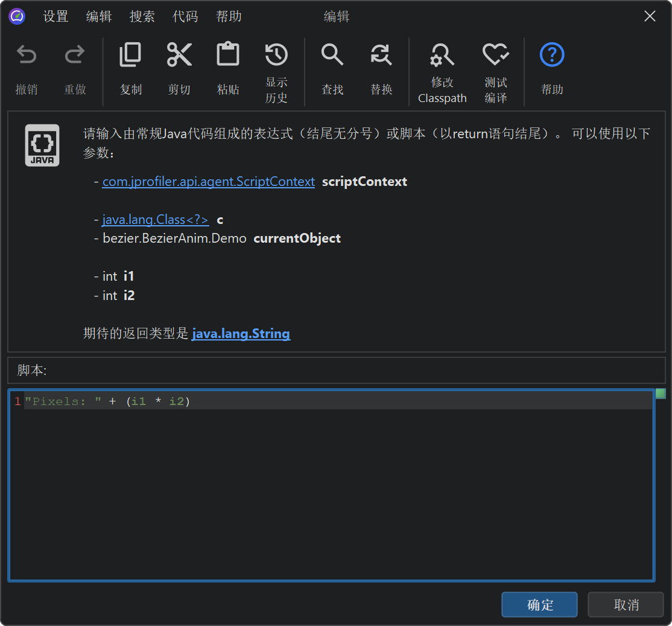Open the 代码 menu
The image size is (672, 626).
point(185,17)
